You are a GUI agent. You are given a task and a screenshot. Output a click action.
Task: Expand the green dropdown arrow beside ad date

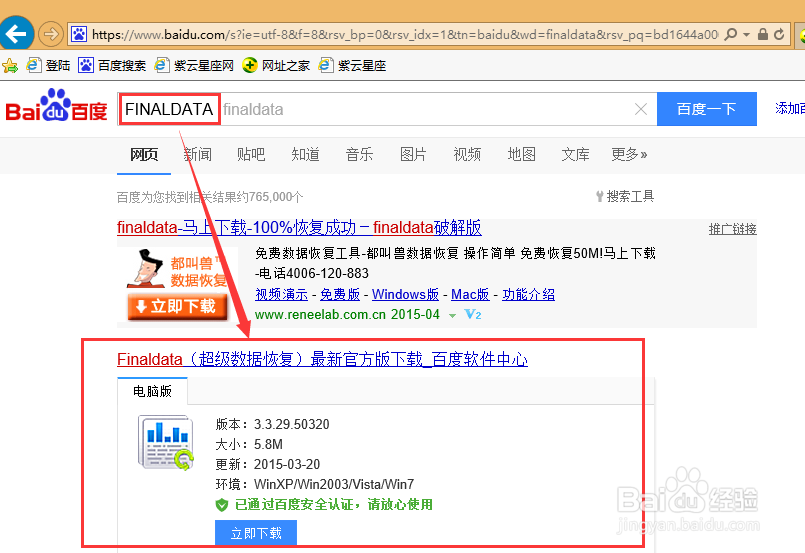pos(452,316)
